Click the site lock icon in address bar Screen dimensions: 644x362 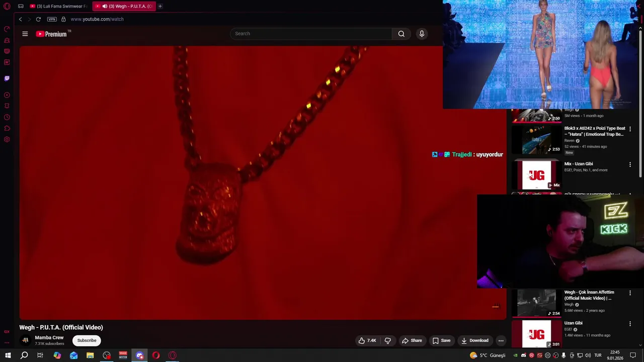coord(63,19)
